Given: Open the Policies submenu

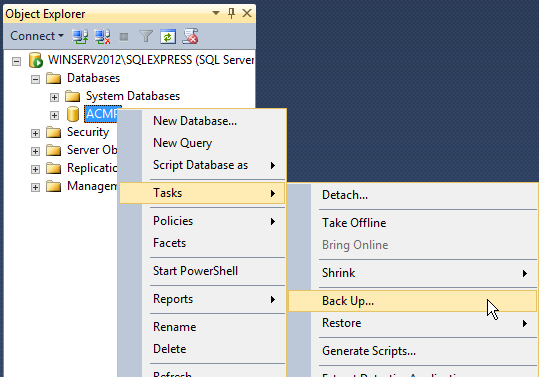Looking at the screenshot, I should pos(202,221).
